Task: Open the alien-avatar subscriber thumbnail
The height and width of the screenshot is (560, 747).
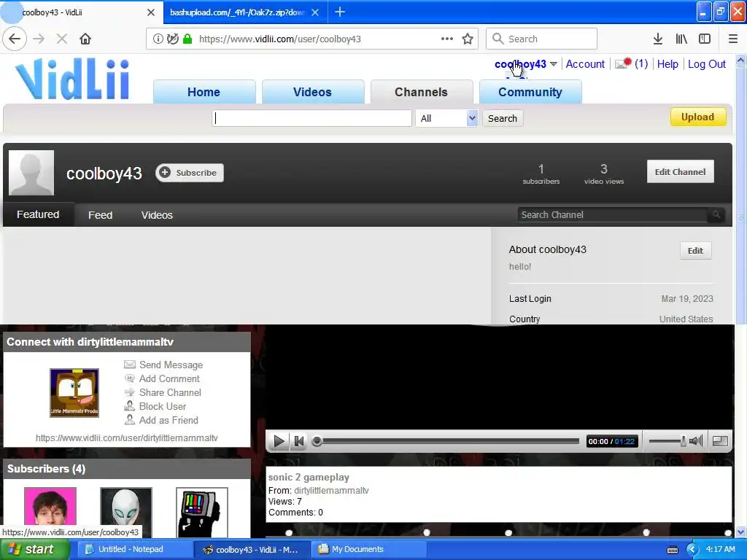Action: tap(125, 513)
